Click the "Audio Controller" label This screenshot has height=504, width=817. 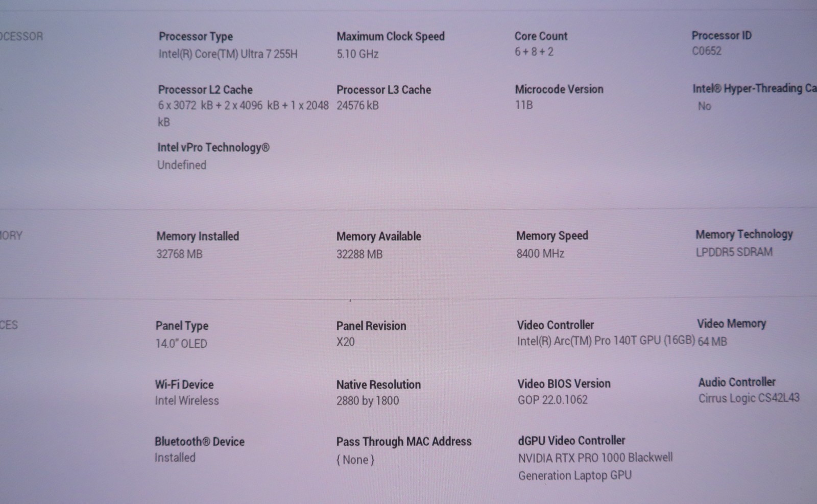[x=737, y=382]
